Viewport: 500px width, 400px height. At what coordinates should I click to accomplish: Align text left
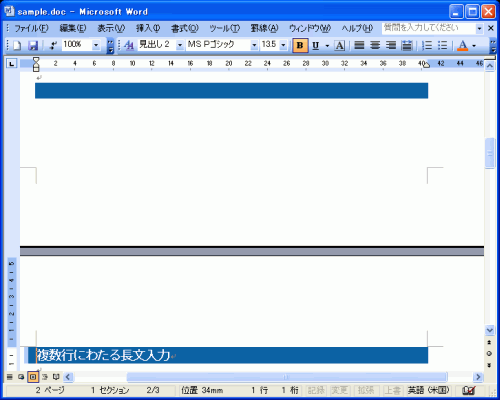[359, 45]
